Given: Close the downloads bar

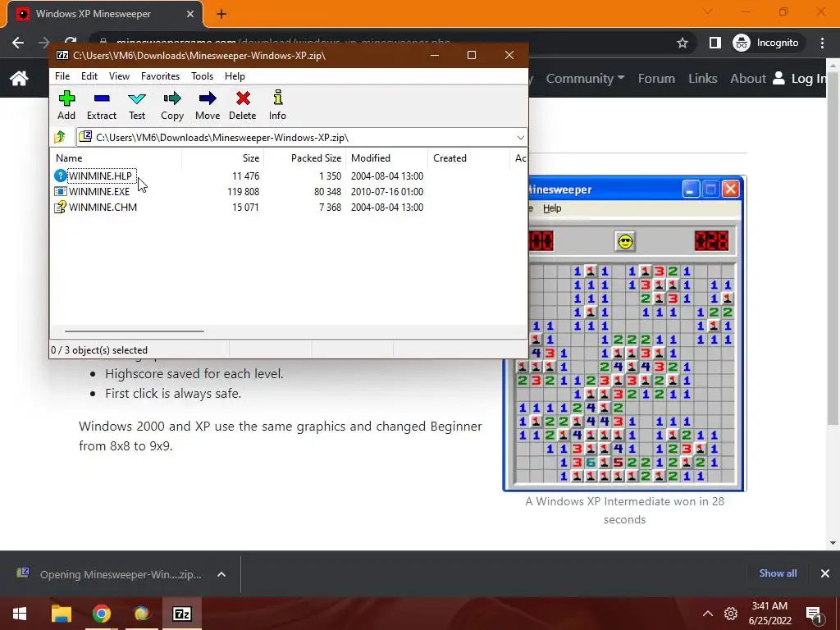Looking at the screenshot, I should [x=825, y=573].
